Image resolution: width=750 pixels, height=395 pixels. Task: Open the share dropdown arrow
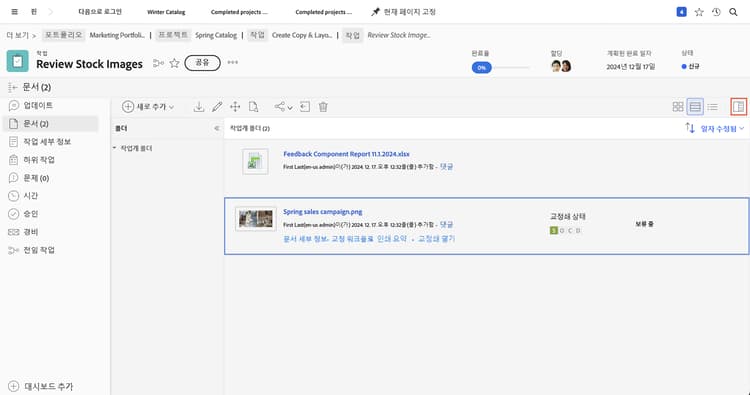tap(290, 108)
